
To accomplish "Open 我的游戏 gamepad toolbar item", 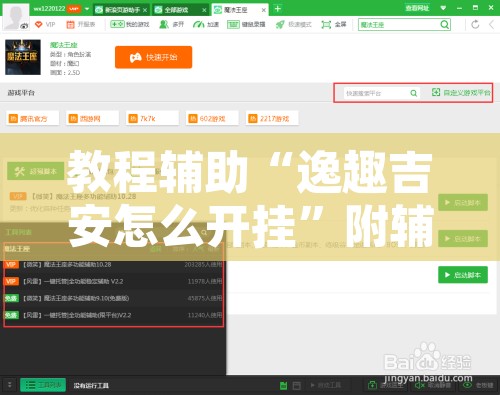I will [130, 24].
